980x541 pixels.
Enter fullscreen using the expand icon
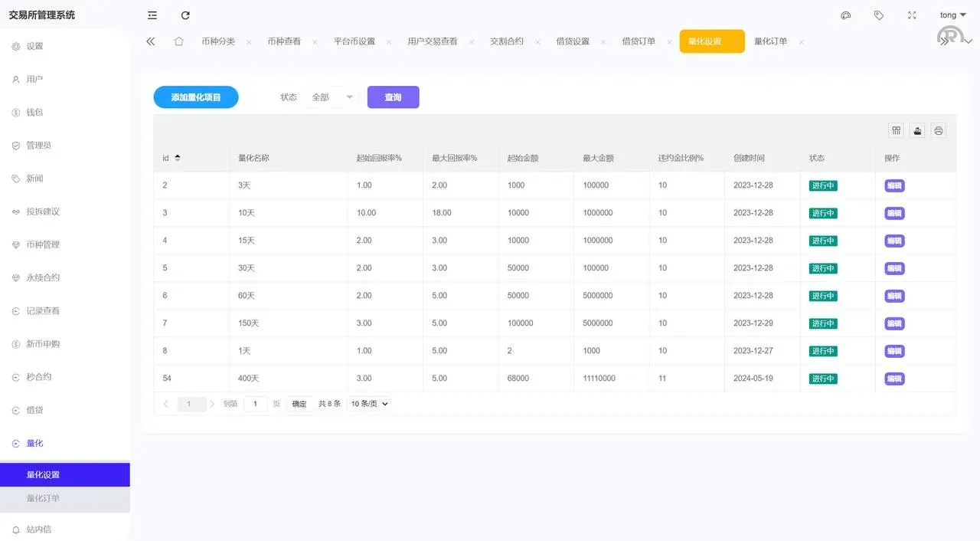tap(912, 14)
